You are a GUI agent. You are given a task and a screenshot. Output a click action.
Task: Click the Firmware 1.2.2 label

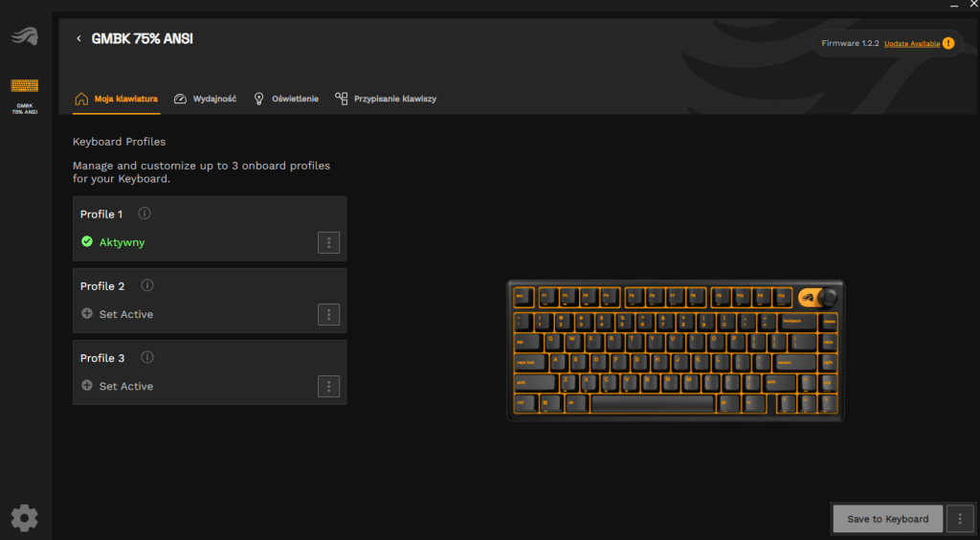(850, 44)
